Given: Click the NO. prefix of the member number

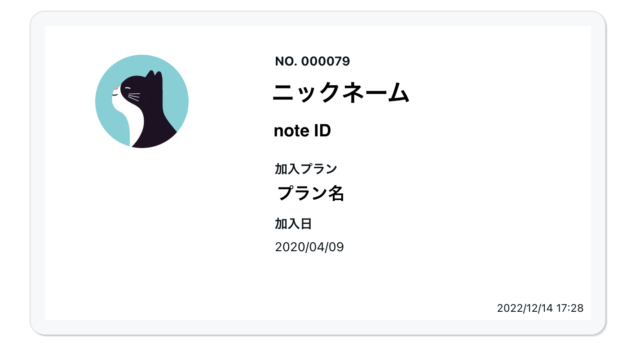Looking at the screenshot, I should click(286, 61).
